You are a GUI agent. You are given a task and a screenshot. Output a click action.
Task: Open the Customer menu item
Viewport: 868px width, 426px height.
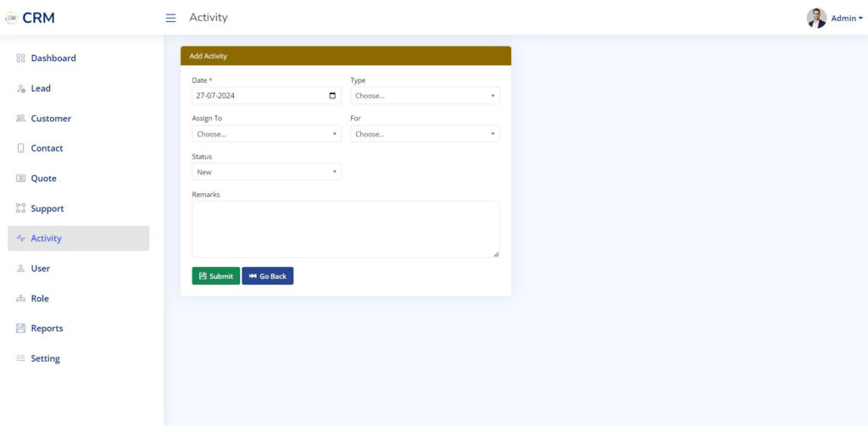coord(79,119)
